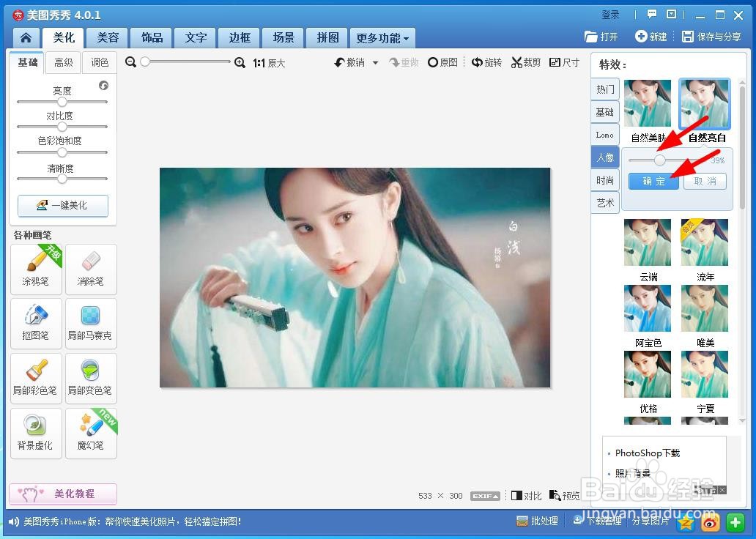756x539 pixels.
Task: Undo with the 撤销 button
Action: (x=350, y=62)
